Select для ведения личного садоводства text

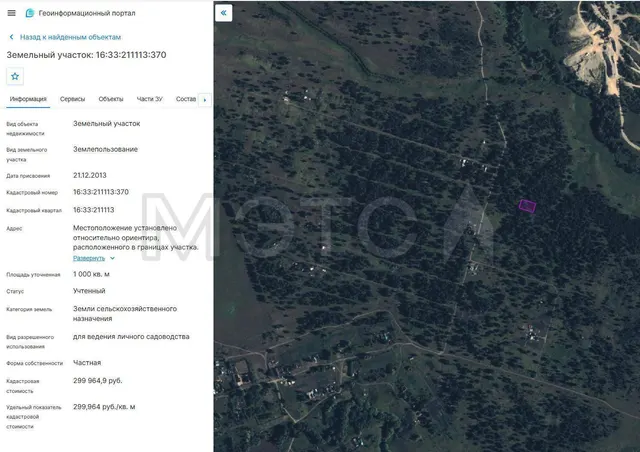click(x=131, y=337)
